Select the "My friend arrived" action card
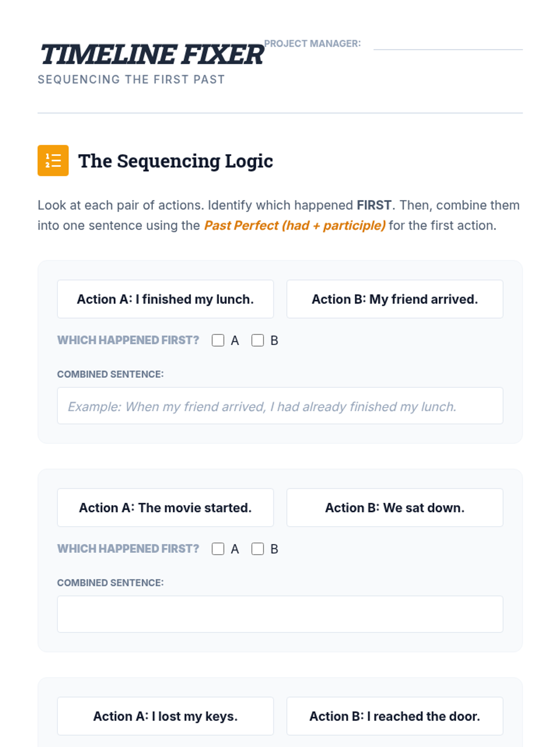This screenshot has height=747, width=560. click(395, 299)
